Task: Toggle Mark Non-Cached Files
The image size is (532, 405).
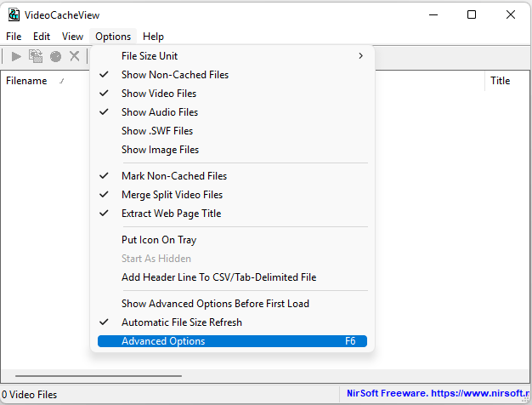Action: pyautogui.click(x=232, y=176)
